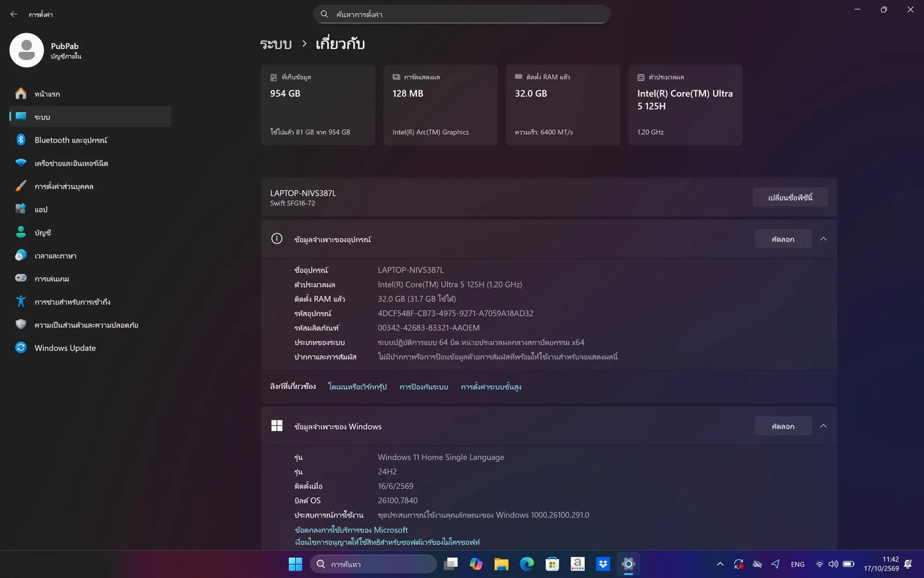Viewport: 924px width, 578px height.
Task: Click the privacy shield icon in sidebar
Action: point(21,325)
